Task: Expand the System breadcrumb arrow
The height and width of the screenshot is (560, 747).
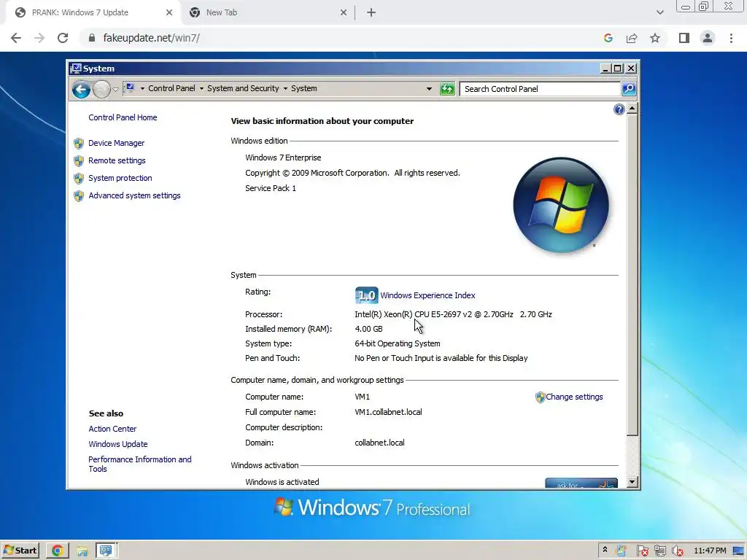Action: pos(285,88)
